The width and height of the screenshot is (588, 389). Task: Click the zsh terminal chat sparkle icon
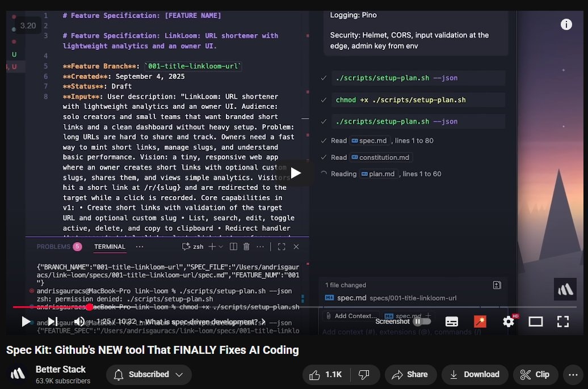tap(186, 247)
